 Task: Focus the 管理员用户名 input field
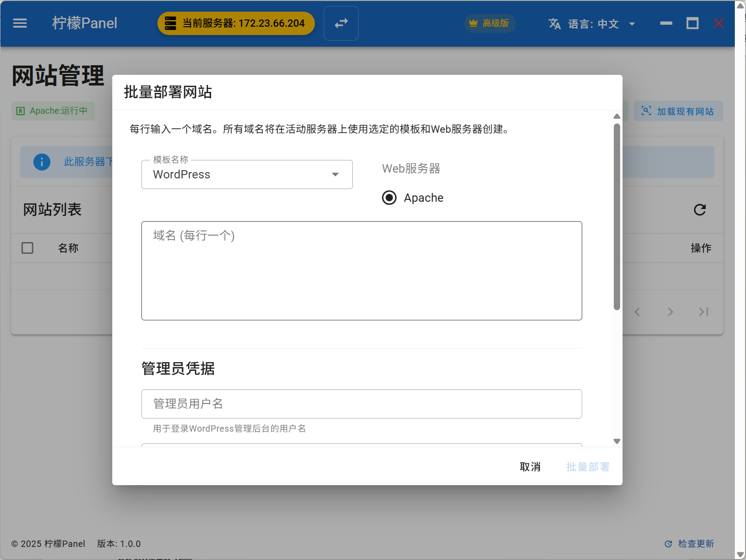coord(362,404)
